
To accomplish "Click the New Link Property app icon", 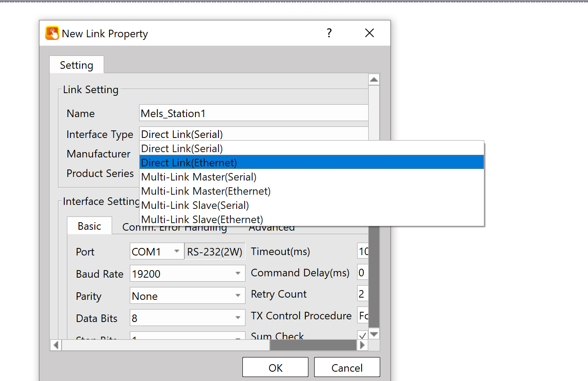I will pyautogui.click(x=52, y=33).
